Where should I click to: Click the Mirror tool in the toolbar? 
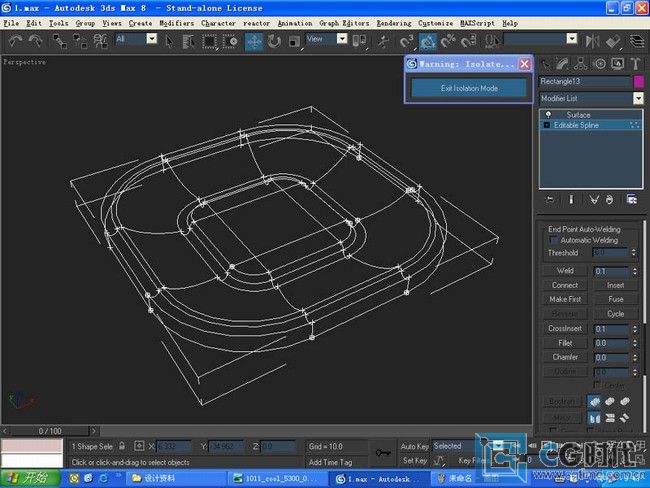click(x=592, y=41)
